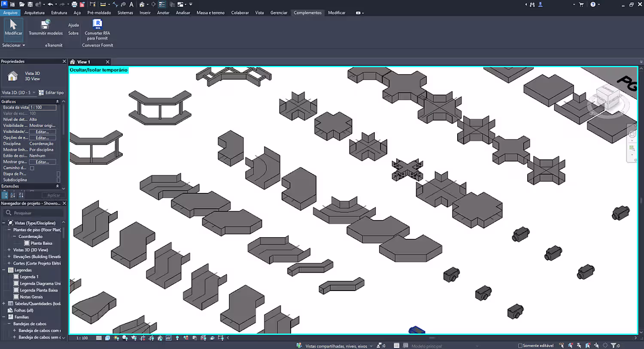Open the Sistemas ribbon tab

(125, 13)
